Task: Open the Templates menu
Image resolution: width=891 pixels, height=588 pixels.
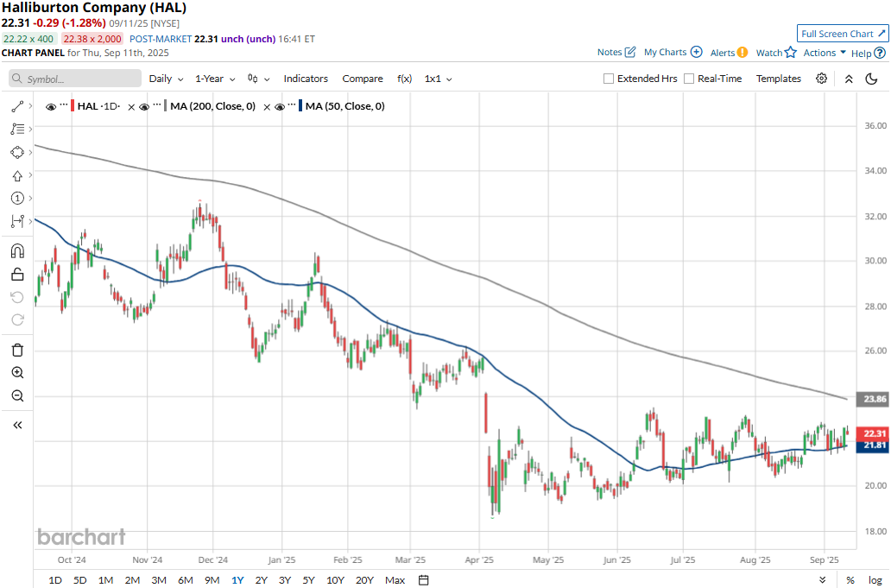Action: pos(779,79)
